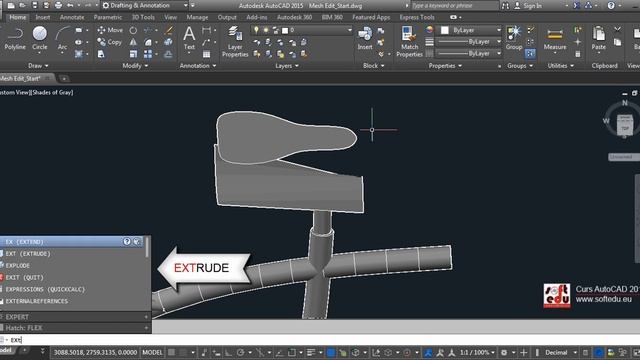Select the Polyline tool
The image size is (640, 360).
(x=15, y=38)
